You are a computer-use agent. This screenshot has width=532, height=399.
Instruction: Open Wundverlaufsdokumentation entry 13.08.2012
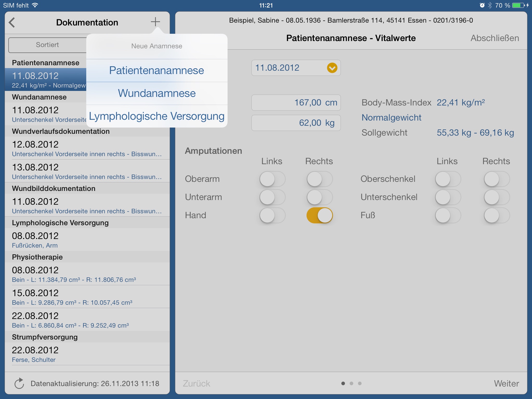tap(87, 171)
